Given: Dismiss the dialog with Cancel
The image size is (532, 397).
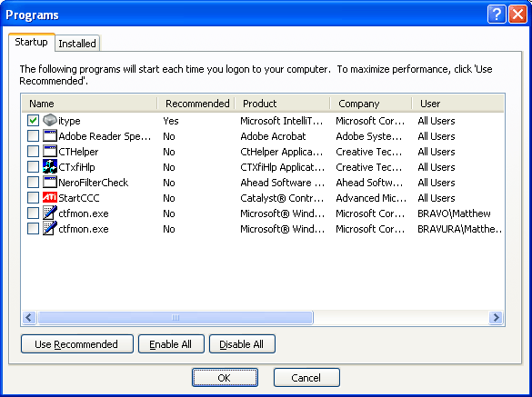Looking at the screenshot, I should tap(306, 377).
